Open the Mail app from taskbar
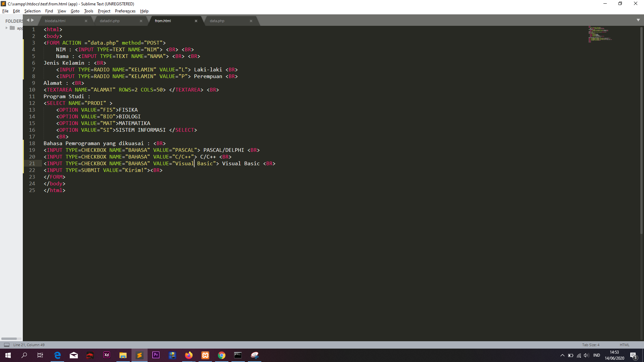The height and width of the screenshot is (362, 644). pos(74,355)
